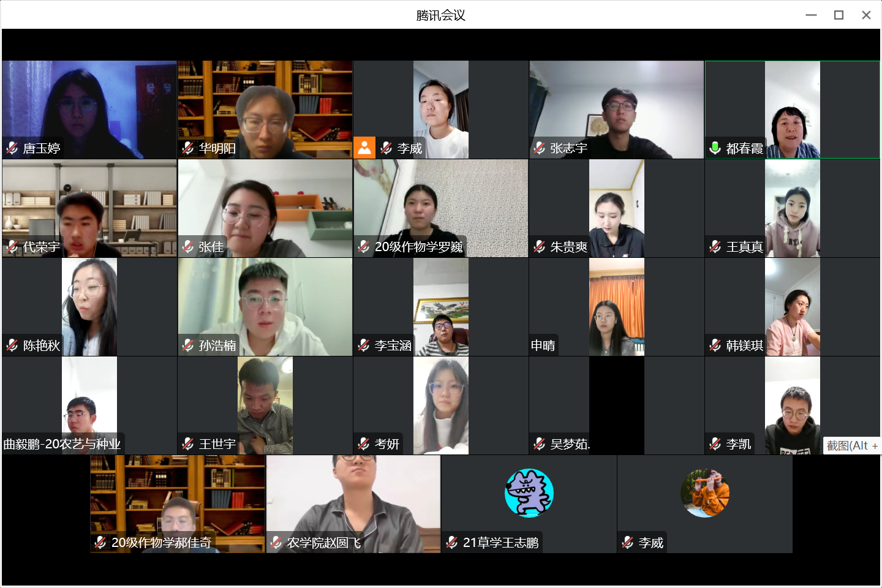Select 华明阳 video tile
The height and width of the screenshot is (588, 882).
point(265,110)
